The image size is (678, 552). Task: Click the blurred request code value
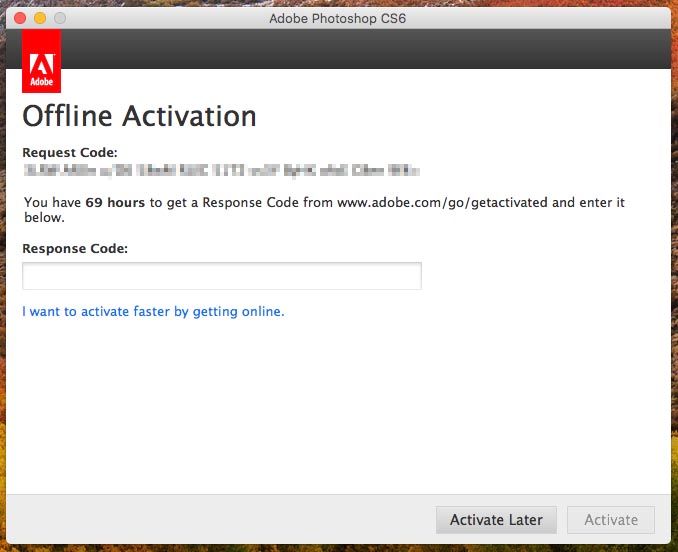[221, 170]
